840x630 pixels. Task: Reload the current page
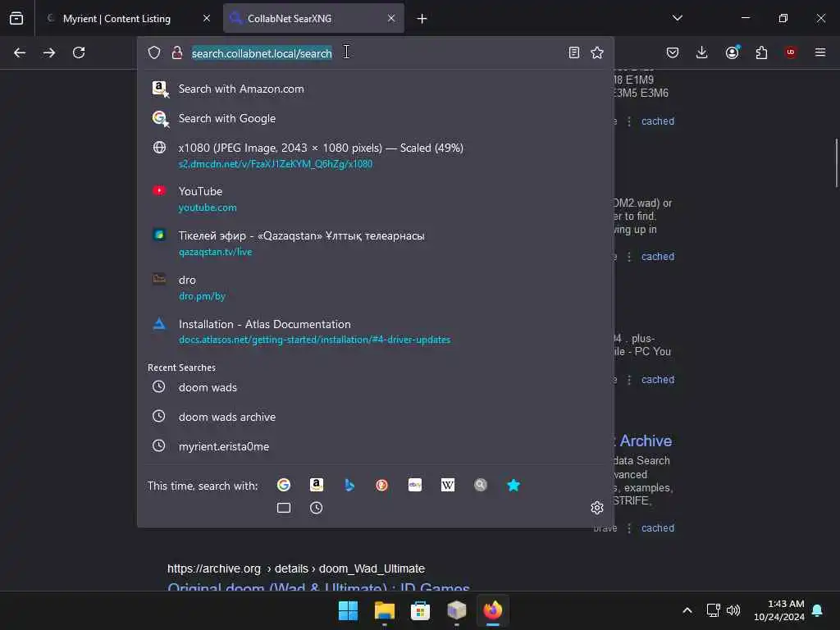[79, 52]
